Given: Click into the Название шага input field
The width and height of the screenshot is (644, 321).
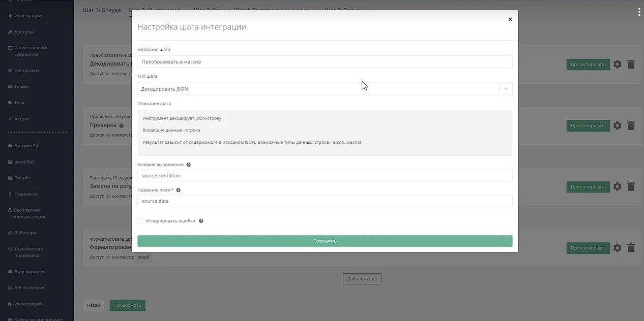Looking at the screenshot, I should click(x=325, y=61).
